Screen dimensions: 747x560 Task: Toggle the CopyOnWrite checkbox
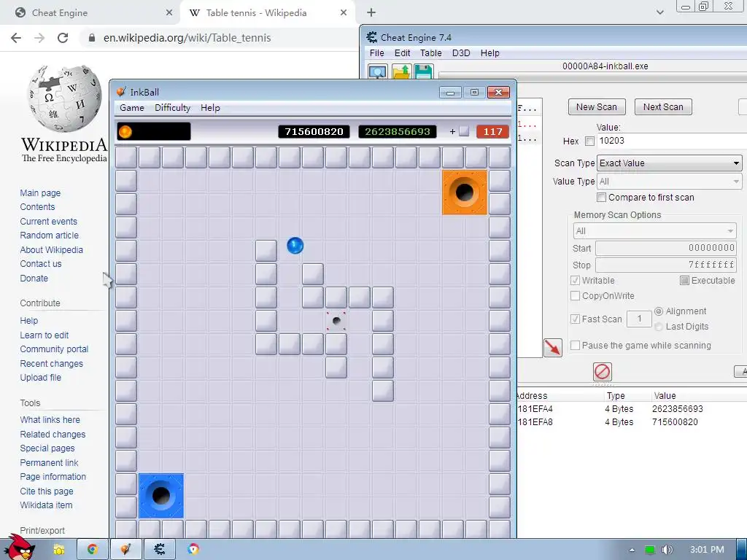tap(575, 296)
